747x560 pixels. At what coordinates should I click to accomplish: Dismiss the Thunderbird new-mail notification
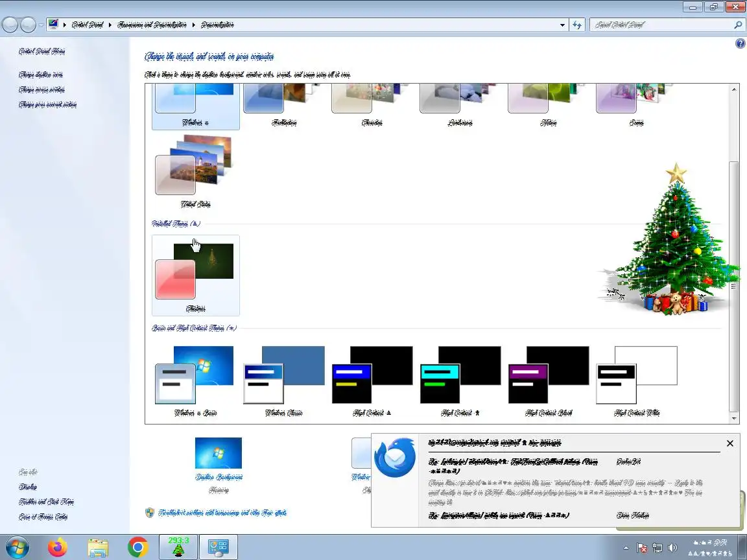730,443
